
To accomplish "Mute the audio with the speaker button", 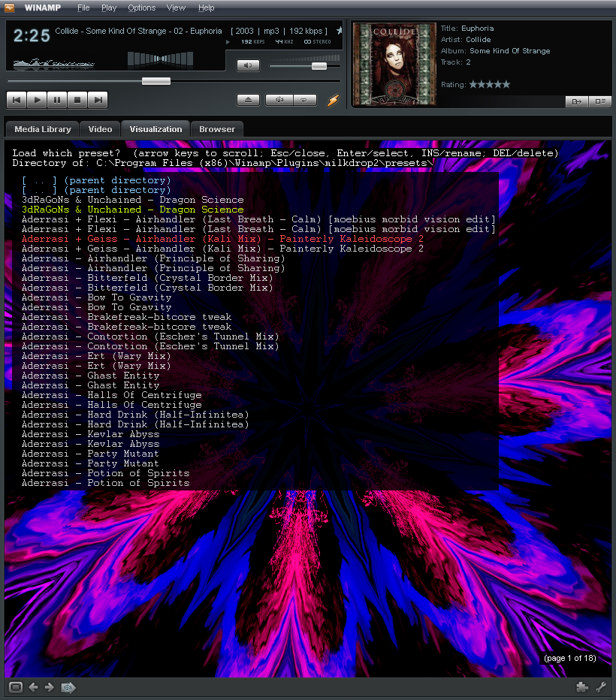I will point(248,65).
